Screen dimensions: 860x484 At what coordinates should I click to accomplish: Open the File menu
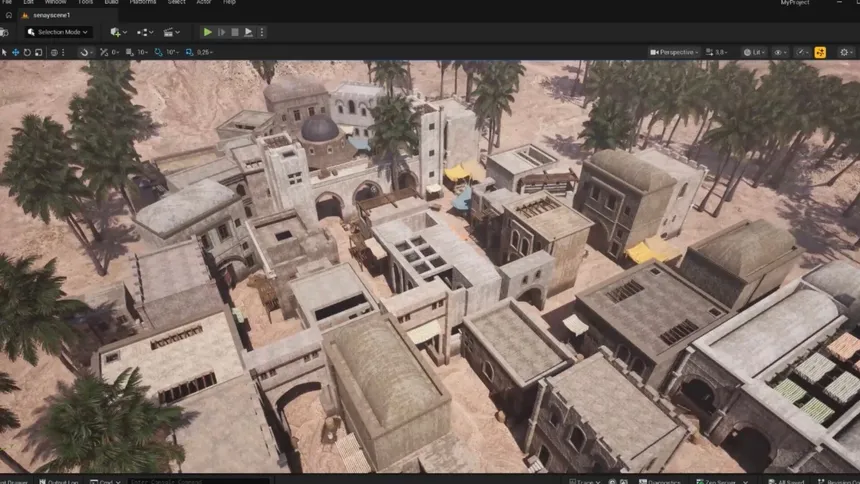tap(7, 2)
